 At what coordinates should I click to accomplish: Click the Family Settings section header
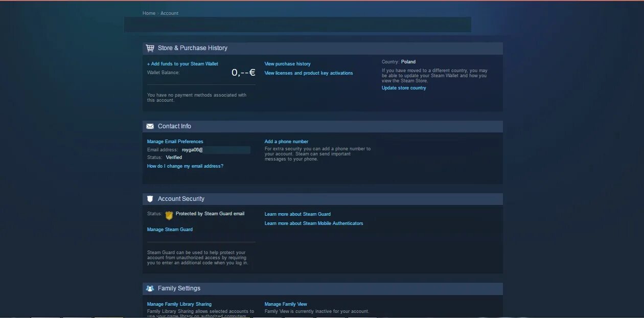tap(323, 288)
